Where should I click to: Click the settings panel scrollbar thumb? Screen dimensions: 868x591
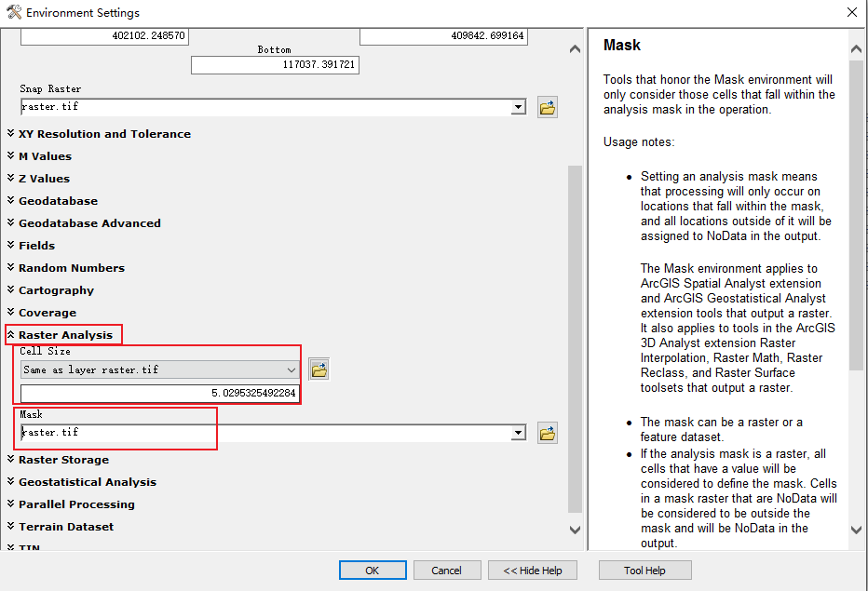point(576,339)
